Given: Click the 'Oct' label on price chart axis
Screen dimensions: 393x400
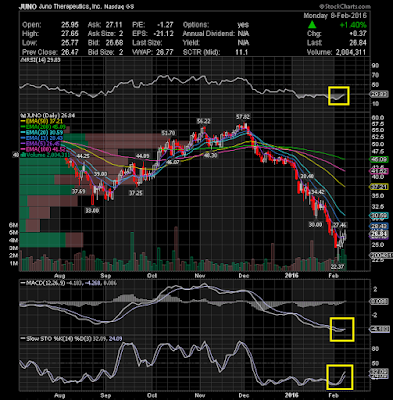Looking at the screenshot, I should pyautogui.click(x=152, y=276).
